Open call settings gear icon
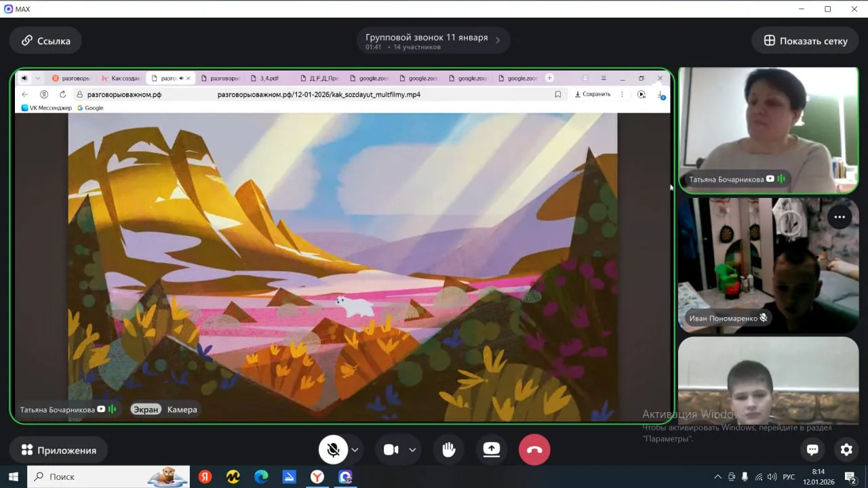 pyautogui.click(x=846, y=449)
